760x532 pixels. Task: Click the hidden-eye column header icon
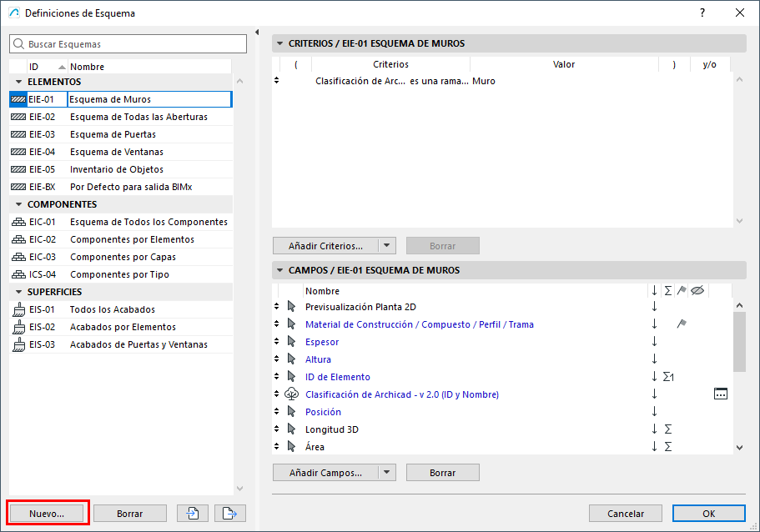pyautogui.click(x=697, y=291)
